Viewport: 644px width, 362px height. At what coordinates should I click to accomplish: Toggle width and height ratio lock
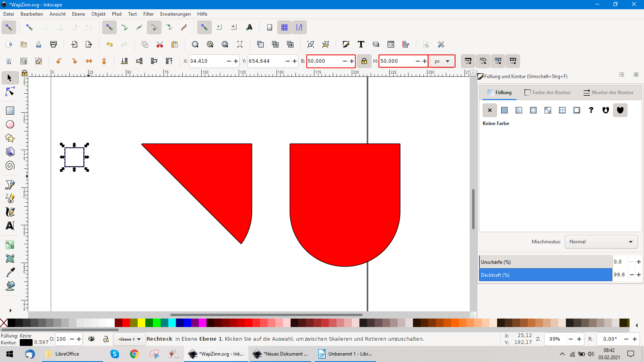point(364,61)
